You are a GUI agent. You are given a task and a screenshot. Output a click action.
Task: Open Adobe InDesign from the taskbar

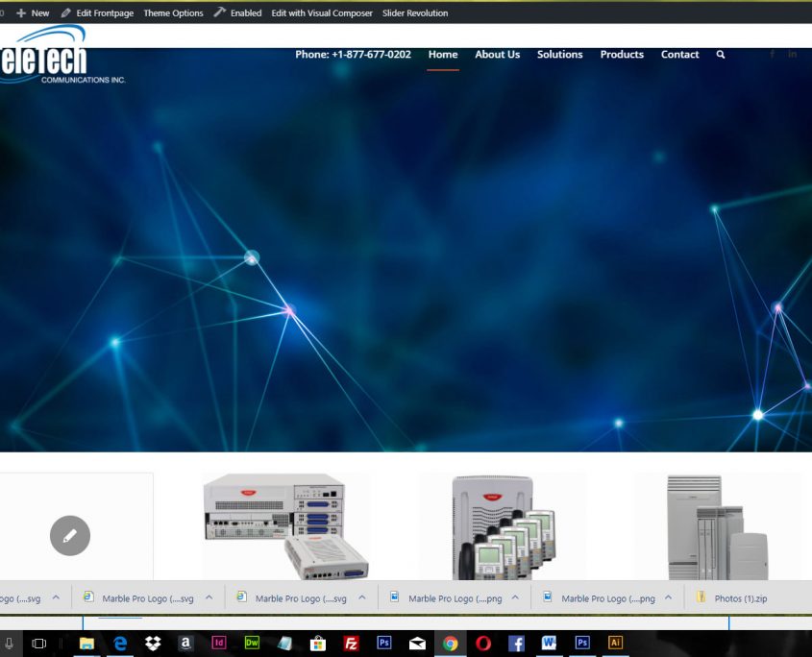(x=219, y=644)
